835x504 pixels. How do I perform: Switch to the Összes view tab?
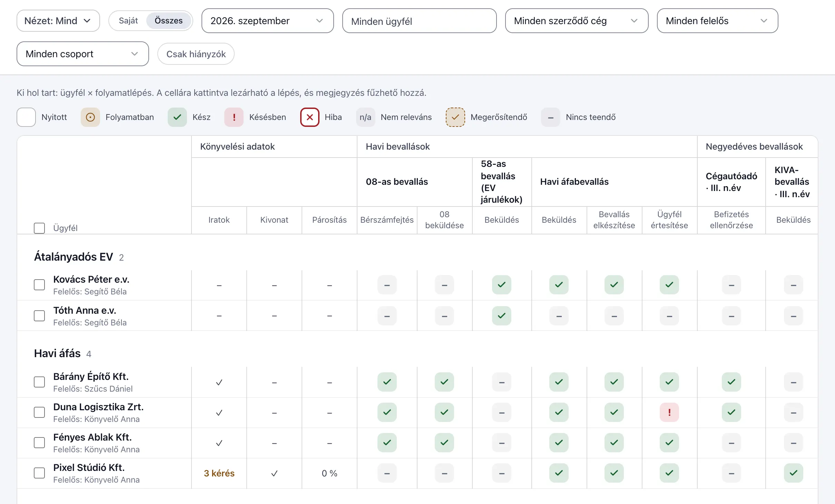pos(168,21)
